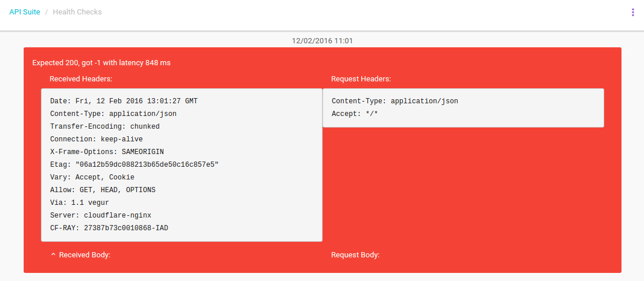Click the Accept: */* request header line
644x281 pixels.
coord(355,114)
